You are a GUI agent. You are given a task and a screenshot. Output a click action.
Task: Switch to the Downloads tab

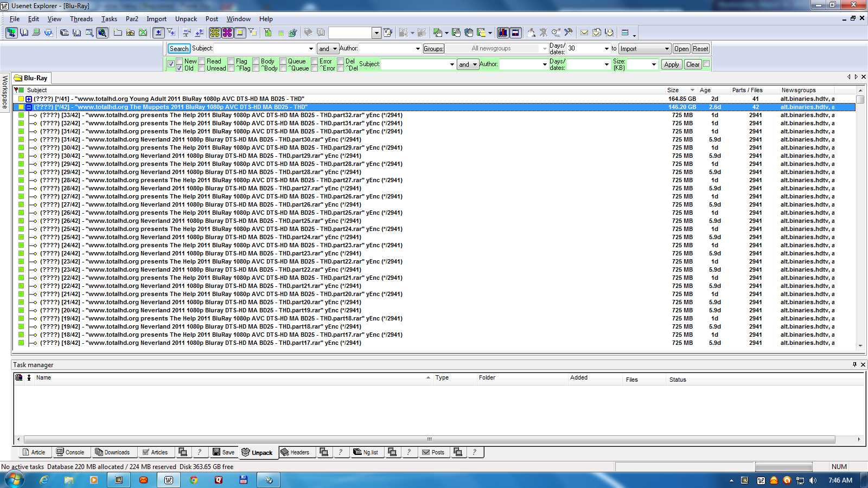coord(112,452)
